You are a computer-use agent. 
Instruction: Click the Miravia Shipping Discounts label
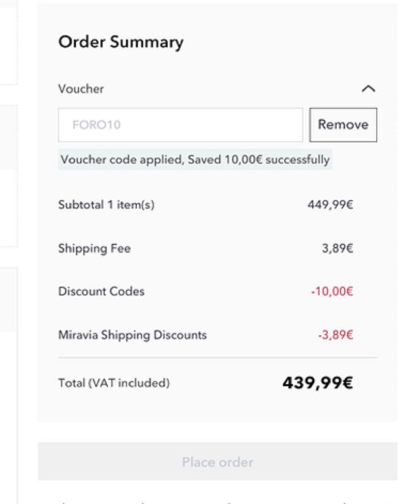coord(132,335)
